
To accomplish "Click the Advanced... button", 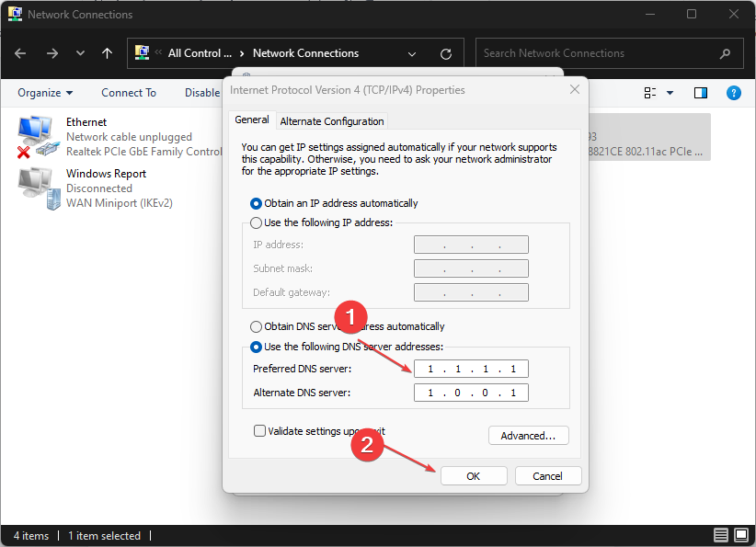I will (528, 436).
